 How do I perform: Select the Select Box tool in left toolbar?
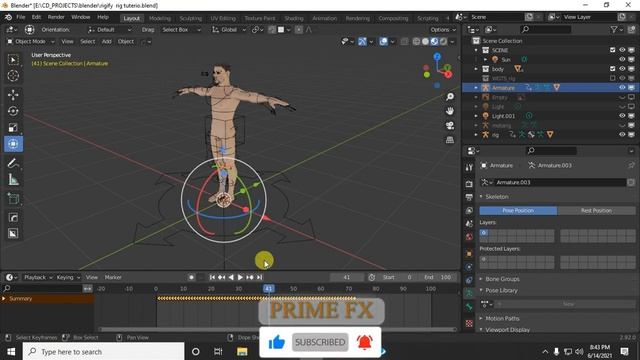click(13, 60)
